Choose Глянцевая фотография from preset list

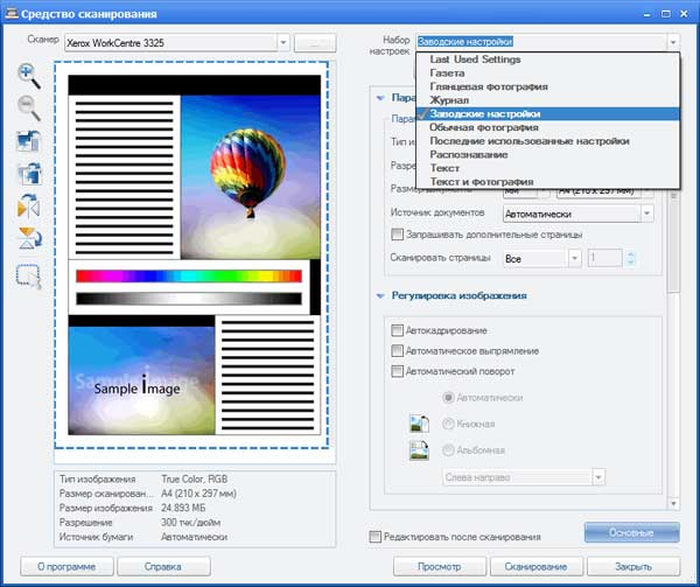489,87
